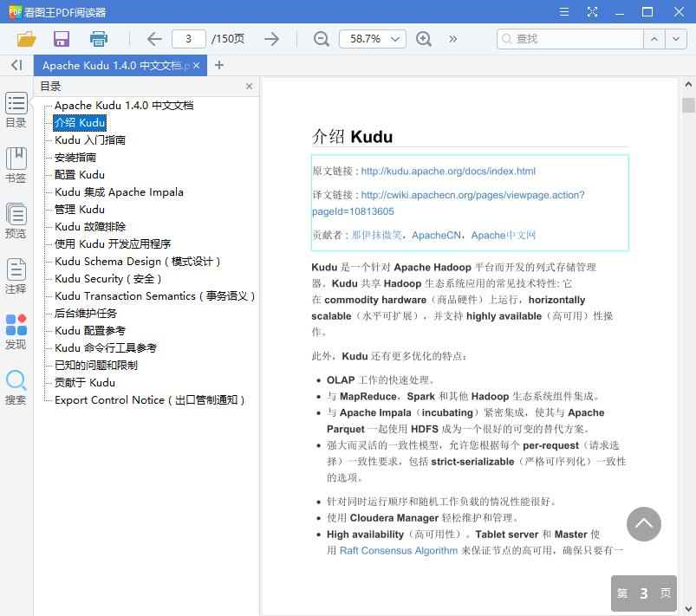Open the ApacheCN contributor link
This screenshot has height=616, width=696.
click(436, 235)
